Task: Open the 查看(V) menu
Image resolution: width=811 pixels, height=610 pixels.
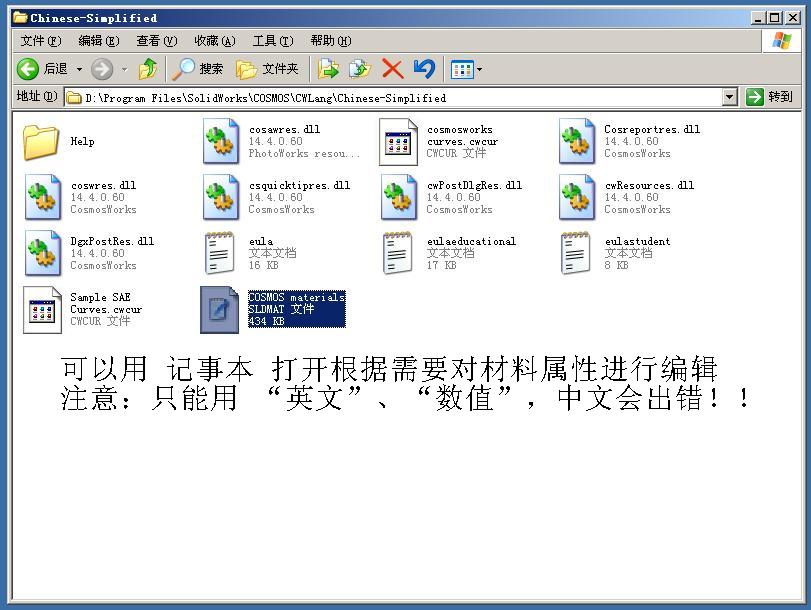Action: pos(156,40)
